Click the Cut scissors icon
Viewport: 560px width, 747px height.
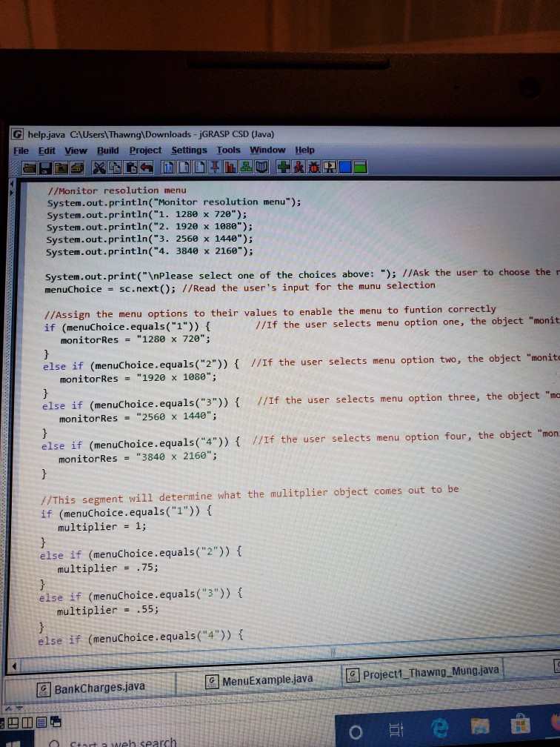[x=99, y=167]
